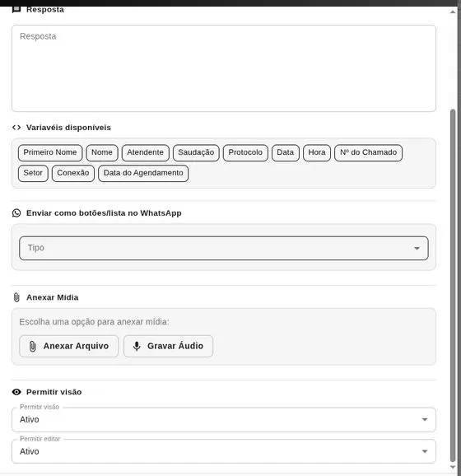461x476 pixels.
Task: Click the paperclip icon next to Anexar Mídia
Action: click(16, 297)
